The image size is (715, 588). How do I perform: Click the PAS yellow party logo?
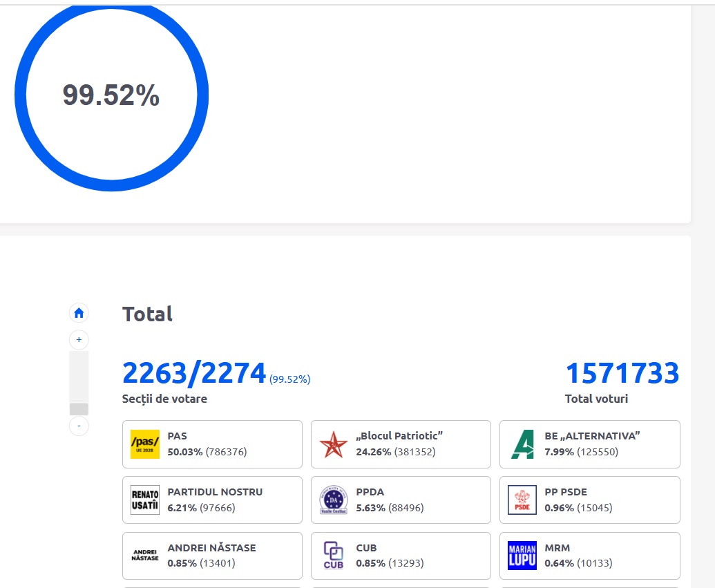click(144, 444)
